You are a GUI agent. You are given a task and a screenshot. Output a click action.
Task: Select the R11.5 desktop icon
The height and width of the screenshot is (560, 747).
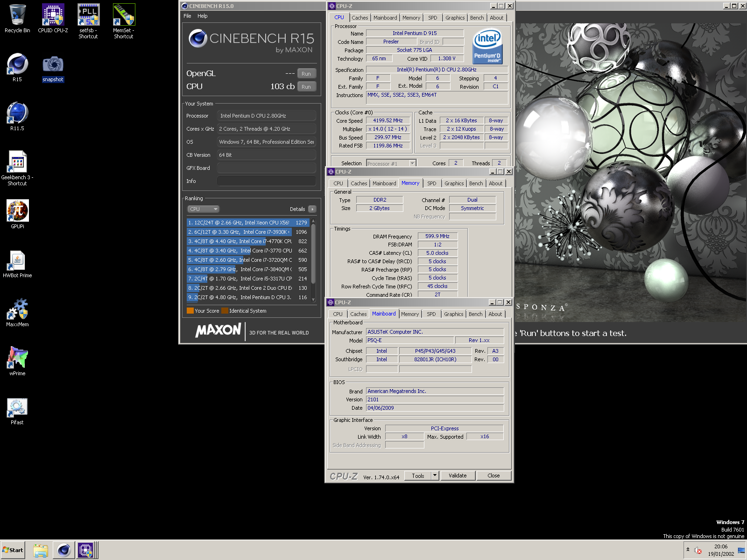tap(17, 117)
